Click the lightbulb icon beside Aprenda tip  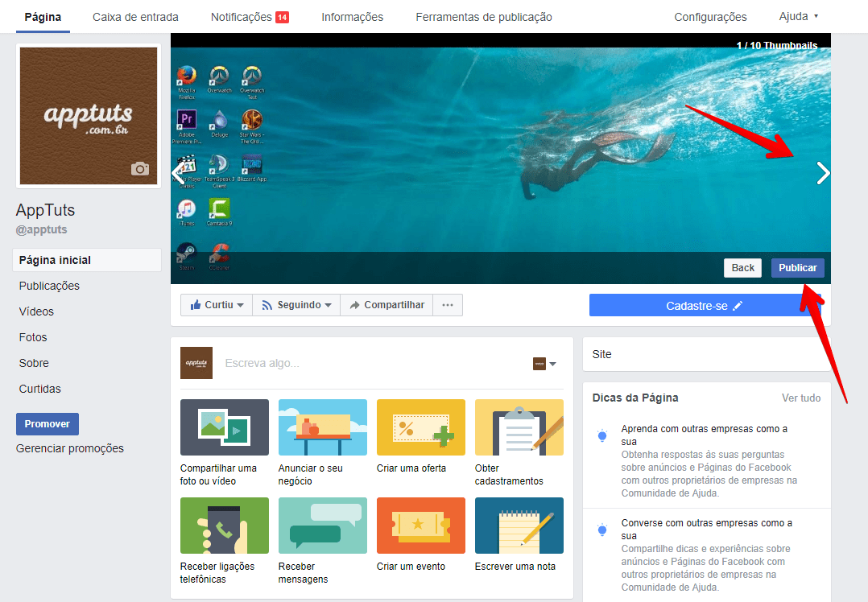602,436
